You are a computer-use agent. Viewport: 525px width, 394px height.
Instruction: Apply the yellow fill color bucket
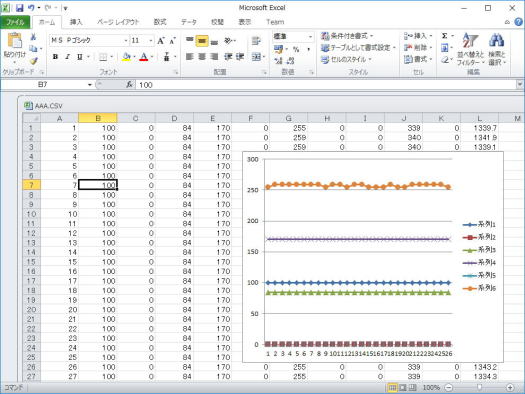(x=127, y=57)
